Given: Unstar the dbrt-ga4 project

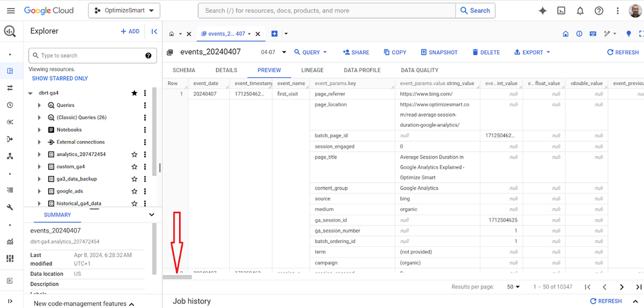Looking at the screenshot, I should tap(135, 93).
